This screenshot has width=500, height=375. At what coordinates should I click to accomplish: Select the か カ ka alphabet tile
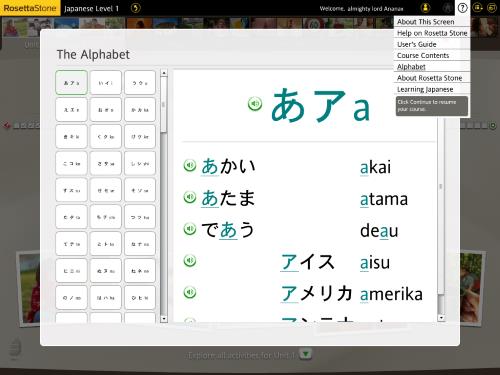click(140, 110)
